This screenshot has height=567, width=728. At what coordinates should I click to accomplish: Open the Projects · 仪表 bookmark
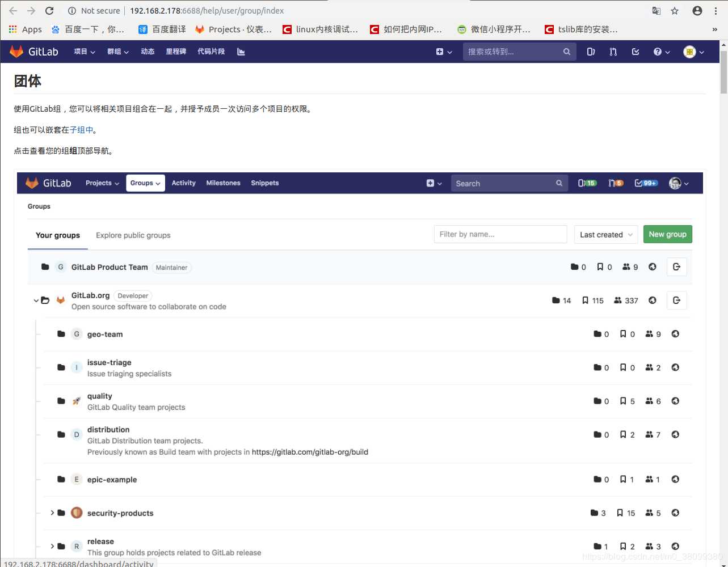pos(233,29)
